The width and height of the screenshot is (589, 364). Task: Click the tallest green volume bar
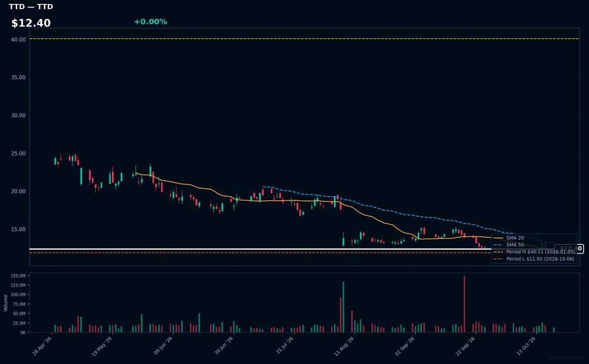click(x=343, y=307)
